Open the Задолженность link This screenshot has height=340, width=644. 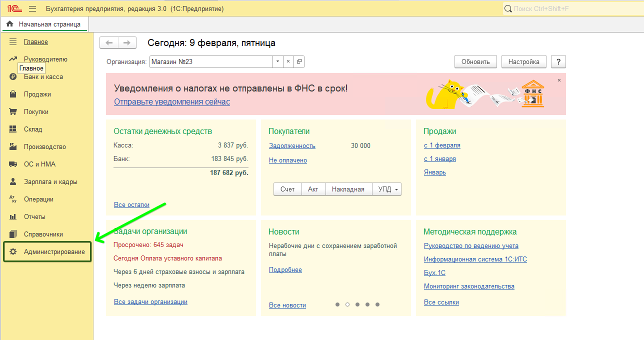292,145
